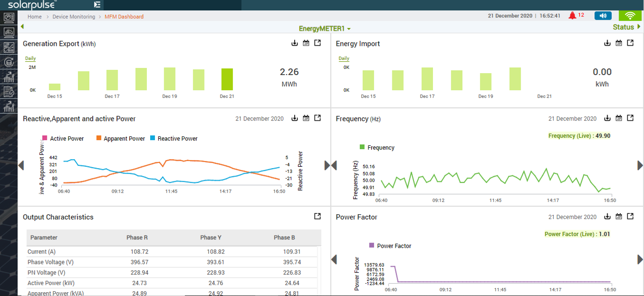
Task: Click the database icon in the sidebar
Action: coord(9,62)
